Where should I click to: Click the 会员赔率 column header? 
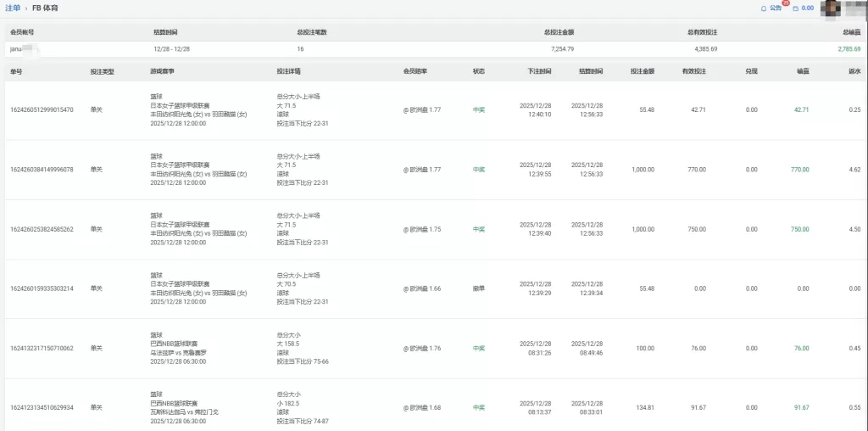(416, 71)
